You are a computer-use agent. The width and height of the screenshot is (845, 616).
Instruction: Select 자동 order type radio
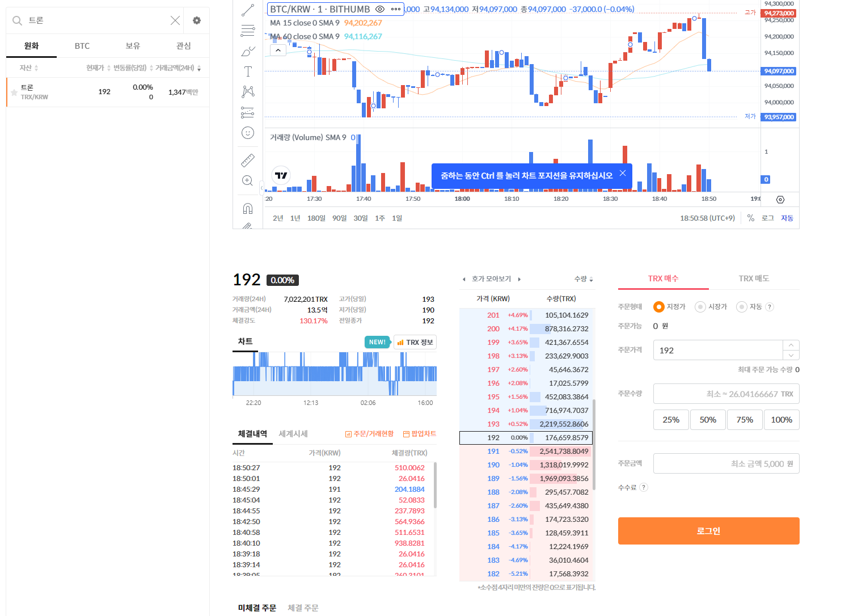point(742,307)
